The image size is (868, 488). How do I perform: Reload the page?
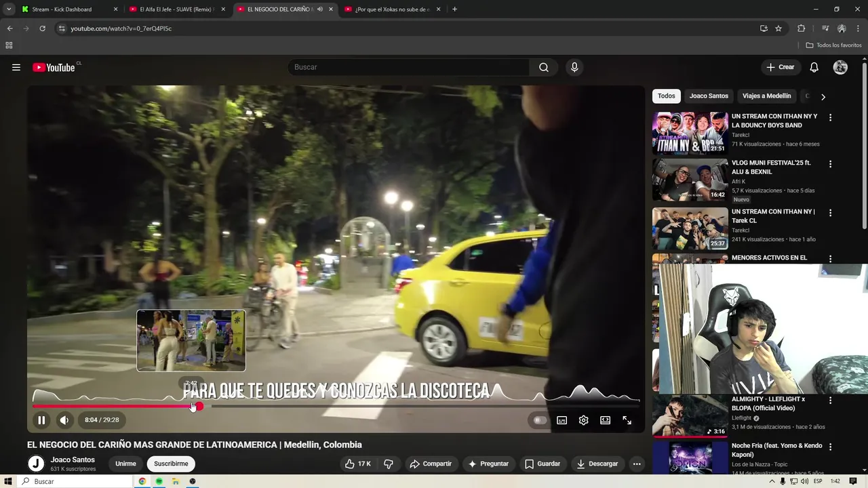pos(42,28)
